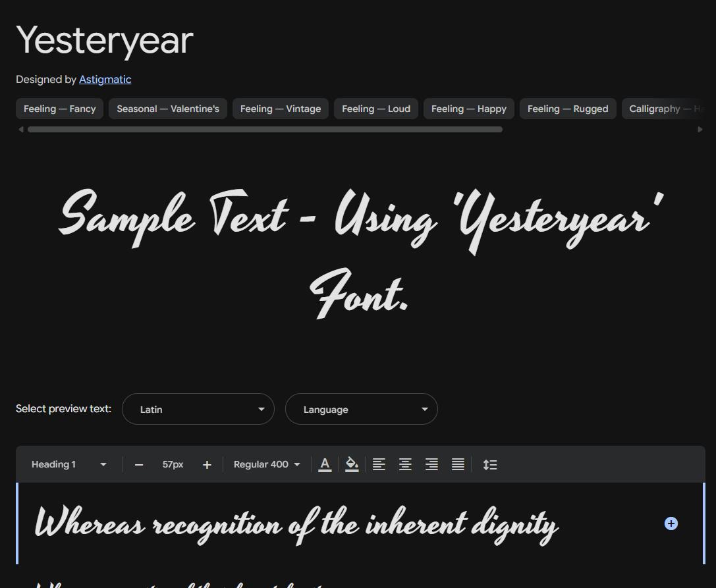Click the tag list left scroll arrow
716x588 pixels.
tap(20, 130)
